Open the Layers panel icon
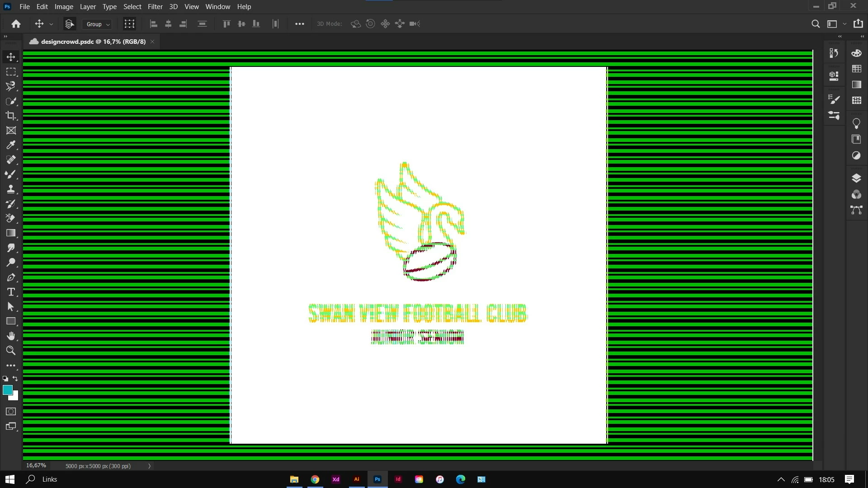 (856, 178)
